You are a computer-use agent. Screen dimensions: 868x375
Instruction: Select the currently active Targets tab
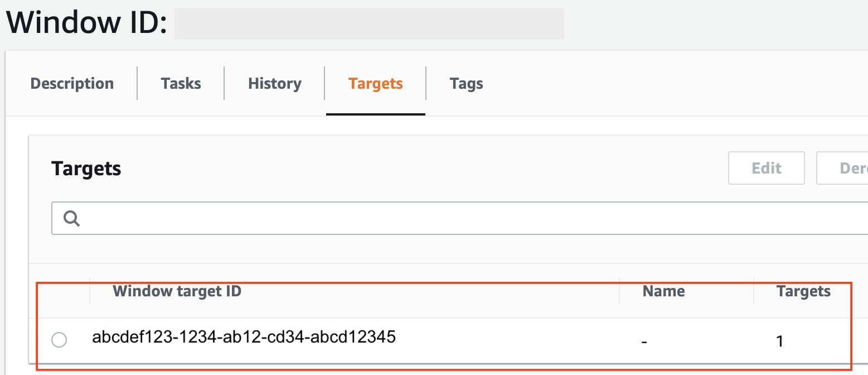[x=375, y=83]
